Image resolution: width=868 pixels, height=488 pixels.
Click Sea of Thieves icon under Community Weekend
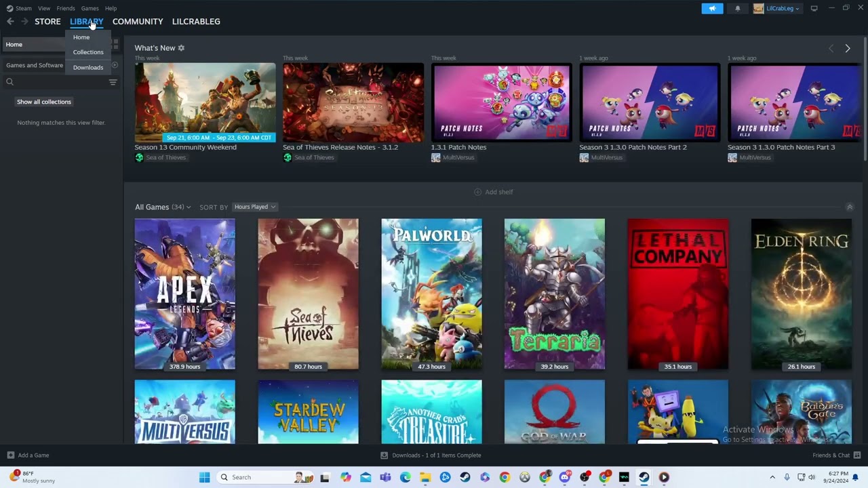[x=139, y=157]
